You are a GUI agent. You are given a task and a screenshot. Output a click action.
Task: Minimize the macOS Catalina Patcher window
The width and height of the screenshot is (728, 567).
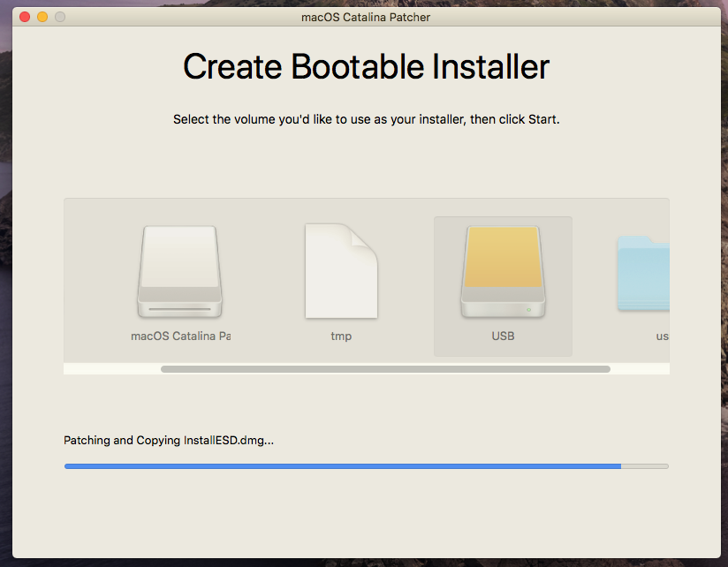click(42, 17)
